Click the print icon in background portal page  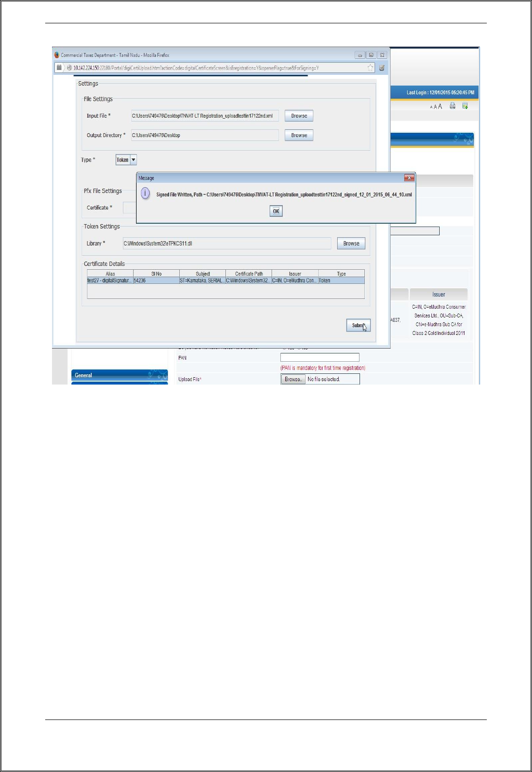click(x=452, y=106)
